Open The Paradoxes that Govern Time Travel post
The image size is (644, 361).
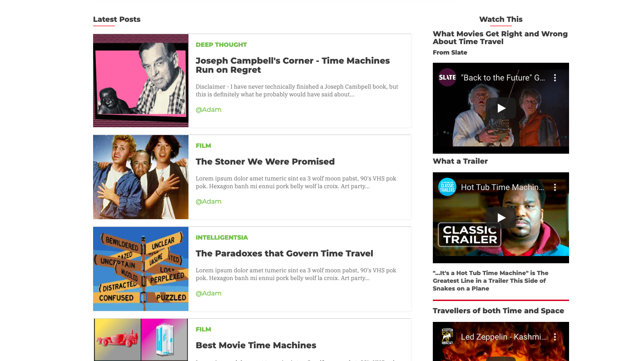click(x=284, y=253)
